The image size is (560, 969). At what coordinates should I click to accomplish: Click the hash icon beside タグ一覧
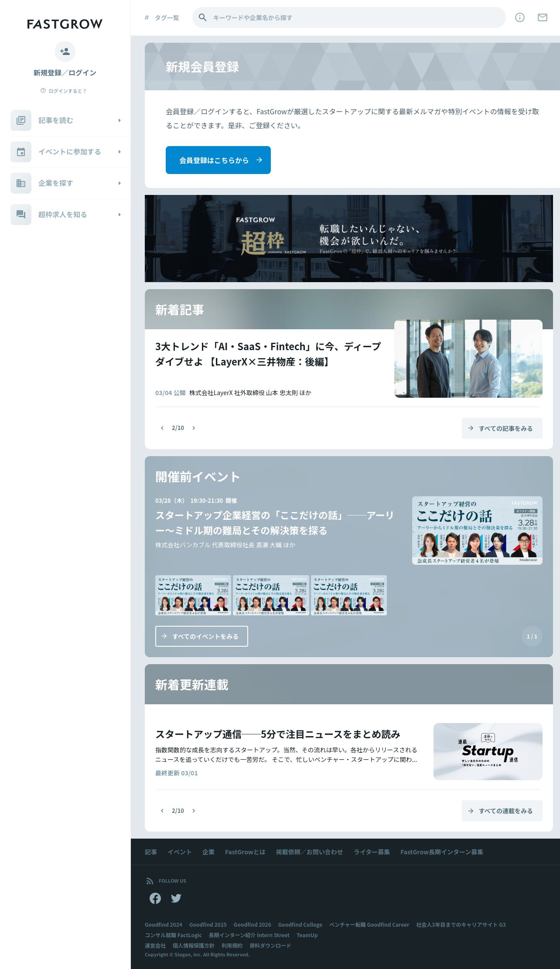[x=147, y=17]
